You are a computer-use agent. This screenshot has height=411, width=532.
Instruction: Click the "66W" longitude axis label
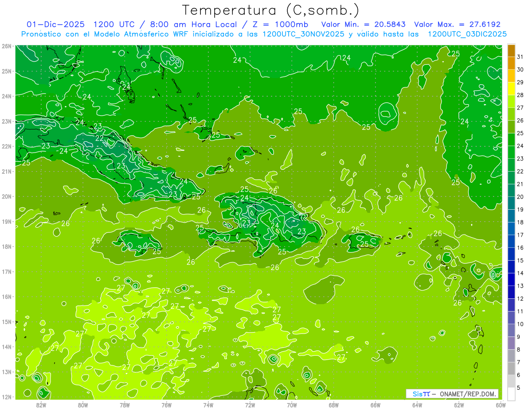[376, 405]
